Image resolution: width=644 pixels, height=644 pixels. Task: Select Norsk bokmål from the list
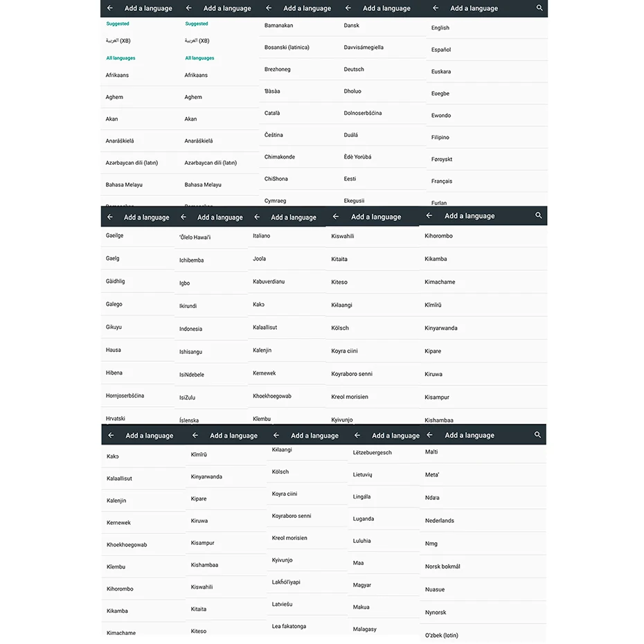click(x=444, y=566)
